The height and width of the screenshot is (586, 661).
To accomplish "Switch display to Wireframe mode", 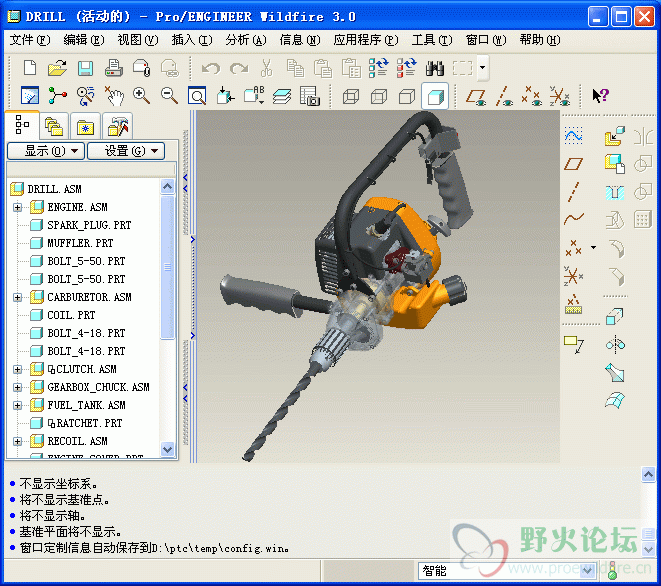I will 351,96.
